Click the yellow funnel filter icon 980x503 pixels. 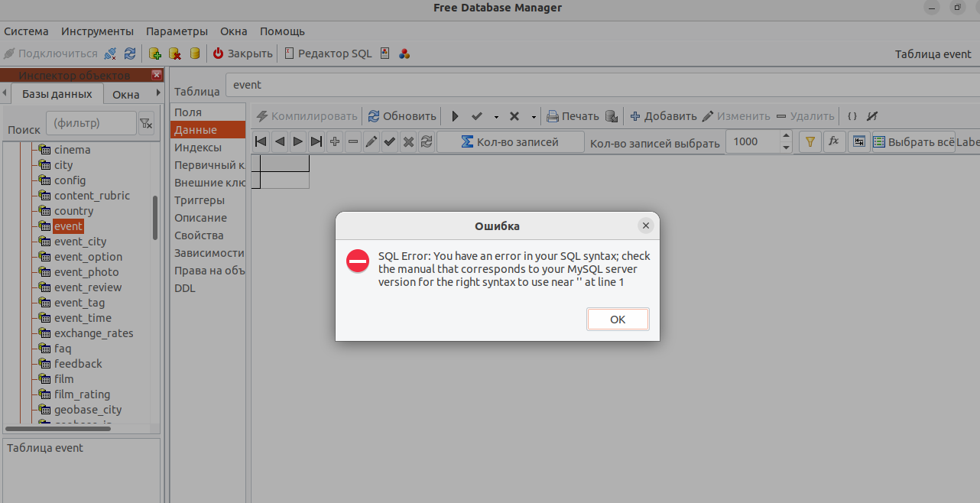coord(810,141)
